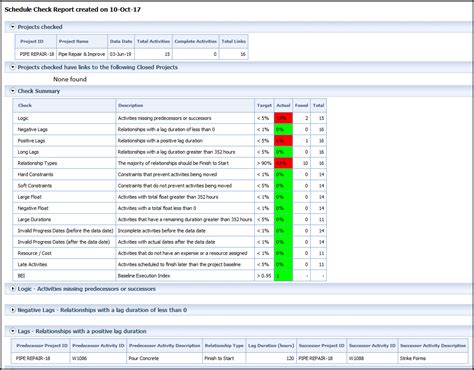
Task: Click 'Baseline Execution Index' description
Action: click(144, 276)
